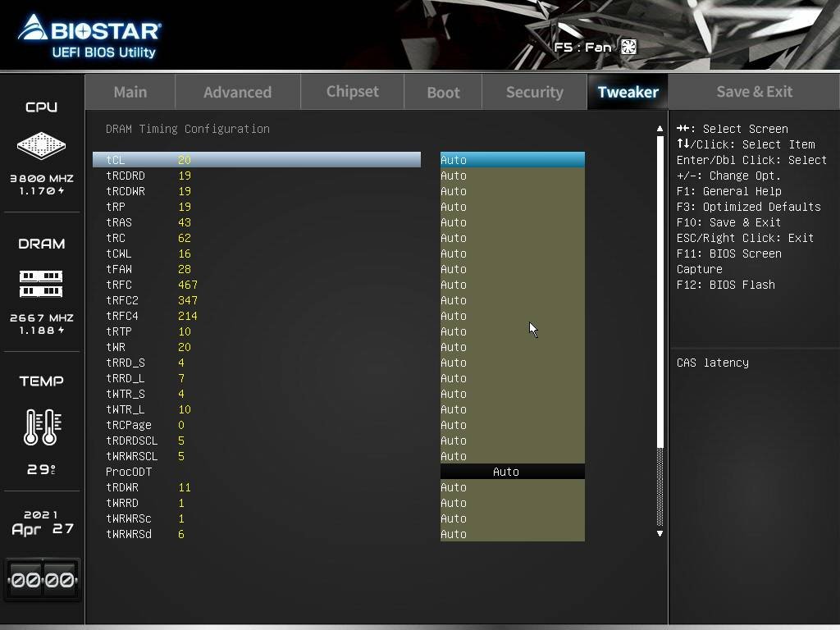This screenshot has width=840, height=630.
Task: Click scrollbar down arrow
Action: [660, 534]
